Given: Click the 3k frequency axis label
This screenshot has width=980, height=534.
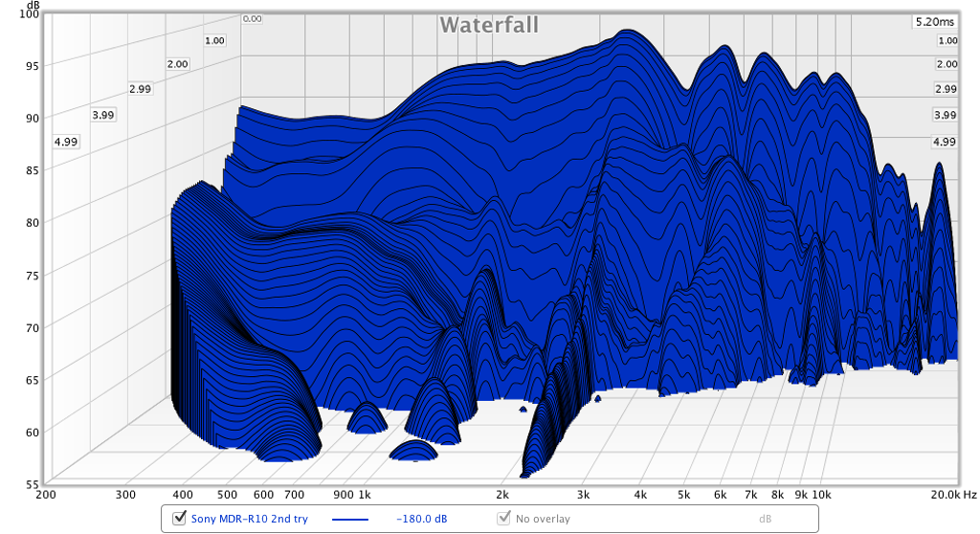Looking at the screenshot, I should tap(583, 495).
